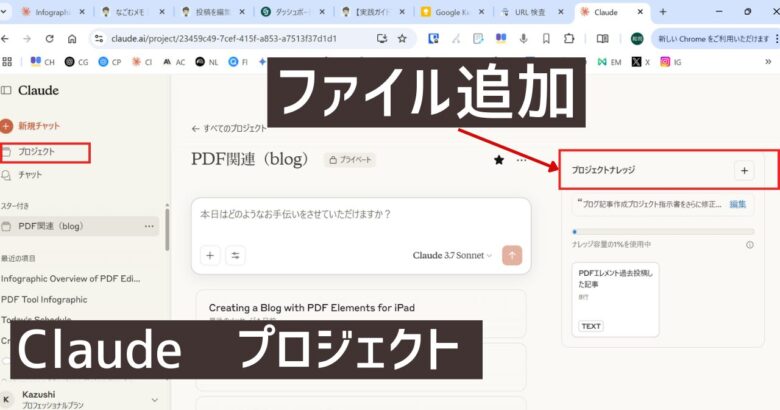Open the apps grid in bookmarks bar
Viewport: 780px width, 410px height.
(7, 62)
